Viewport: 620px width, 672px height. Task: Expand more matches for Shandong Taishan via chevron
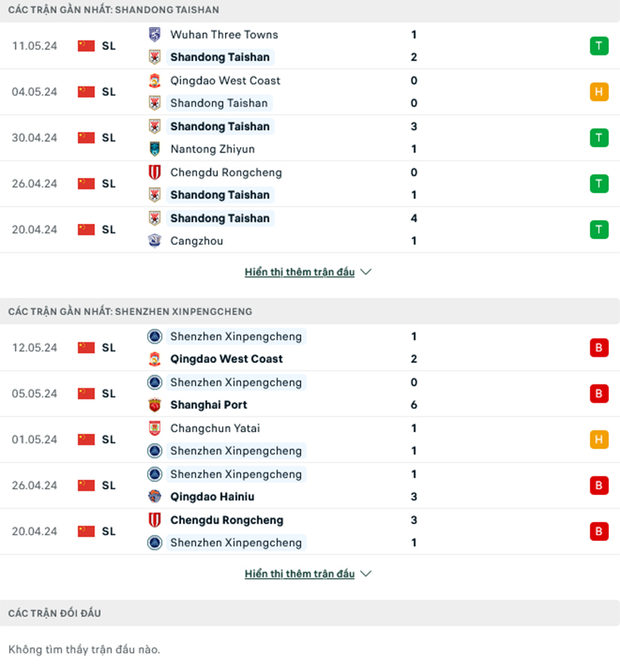pyautogui.click(x=366, y=271)
